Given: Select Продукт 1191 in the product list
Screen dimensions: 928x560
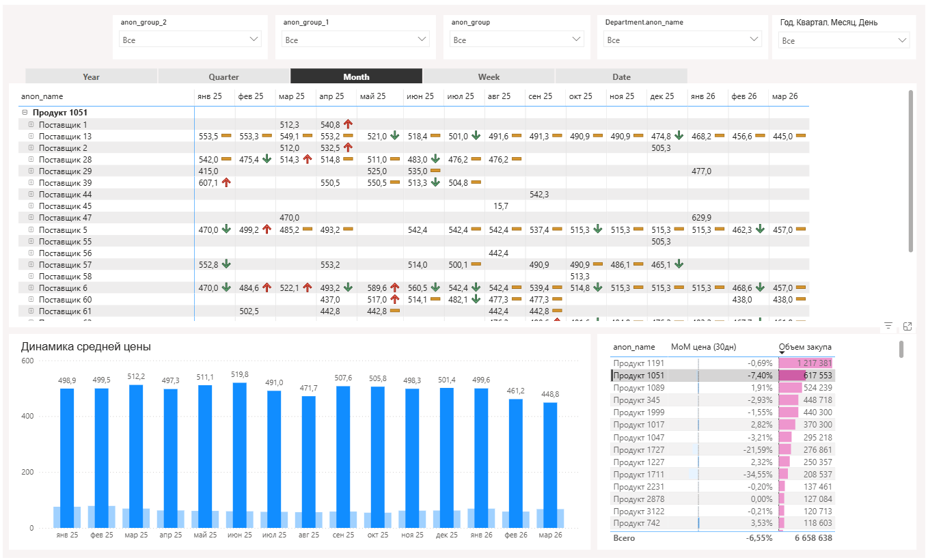Looking at the screenshot, I should click(638, 363).
